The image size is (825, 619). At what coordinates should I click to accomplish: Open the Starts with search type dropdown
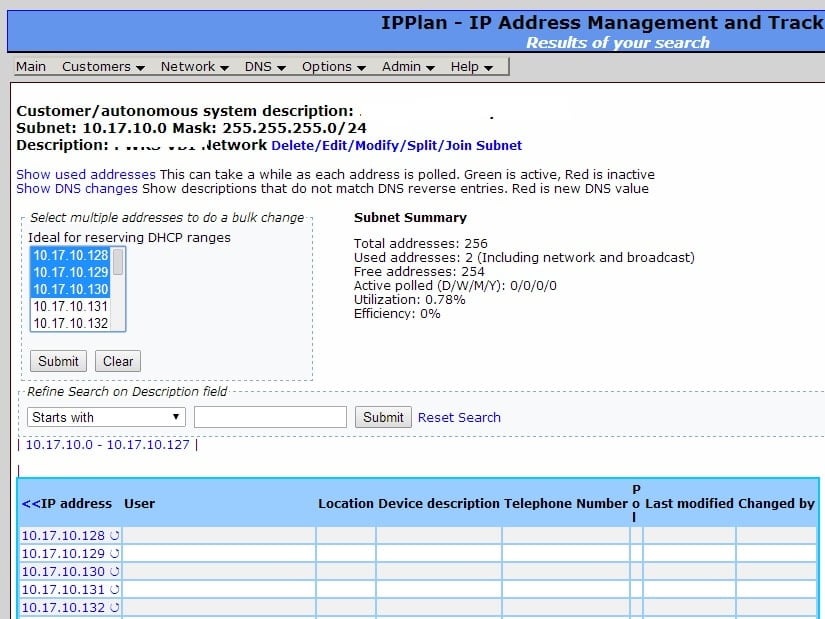click(x=106, y=417)
